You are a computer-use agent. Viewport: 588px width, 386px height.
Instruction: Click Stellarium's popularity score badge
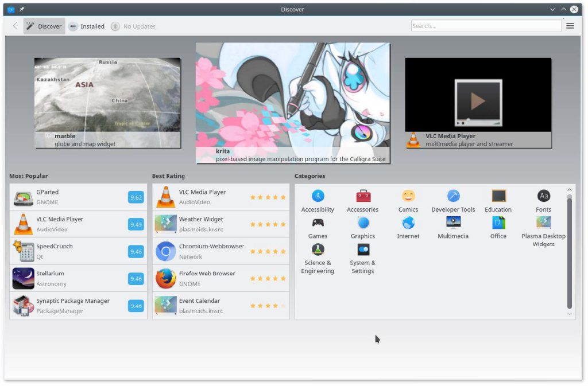[x=136, y=279]
